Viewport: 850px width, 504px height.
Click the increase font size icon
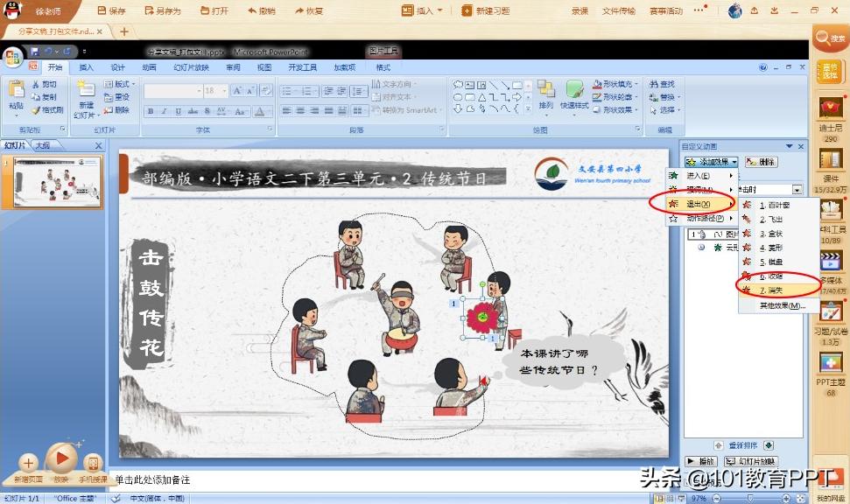[x=237, y=90]
